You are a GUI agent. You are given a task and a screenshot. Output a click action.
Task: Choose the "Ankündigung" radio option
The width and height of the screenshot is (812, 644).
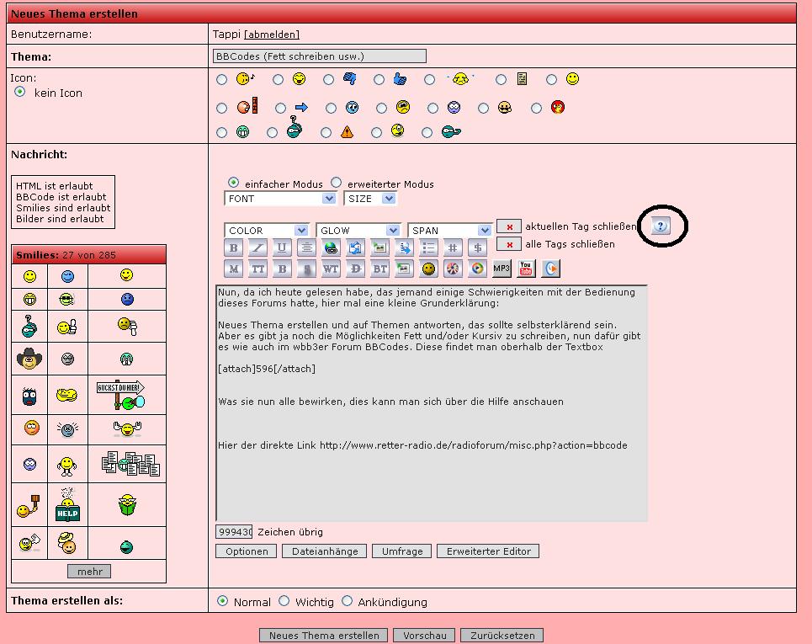[347, 601]
